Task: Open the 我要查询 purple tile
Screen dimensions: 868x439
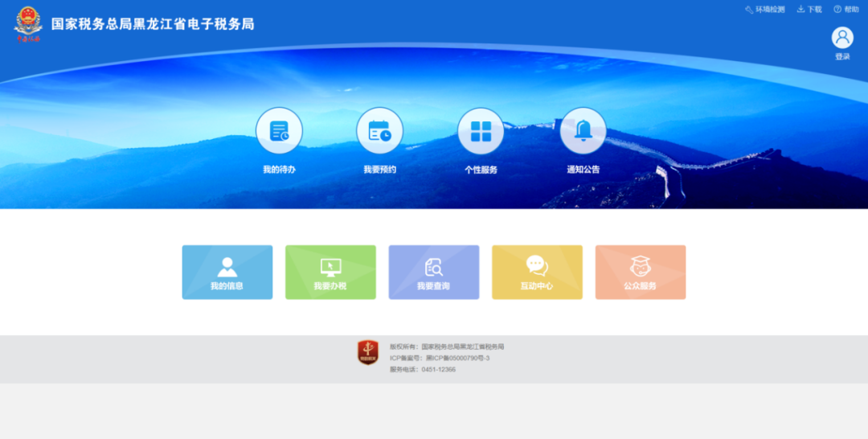Action: (x=434, y=273)
